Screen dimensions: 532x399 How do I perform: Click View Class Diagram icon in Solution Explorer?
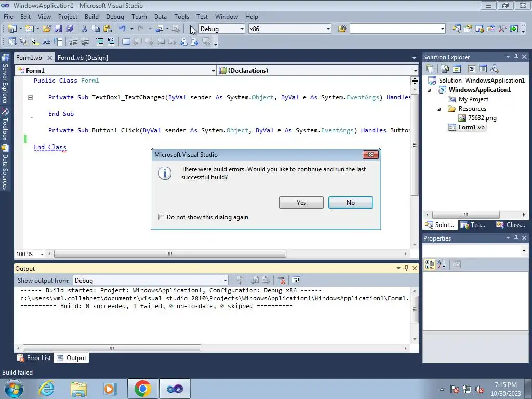495,69
